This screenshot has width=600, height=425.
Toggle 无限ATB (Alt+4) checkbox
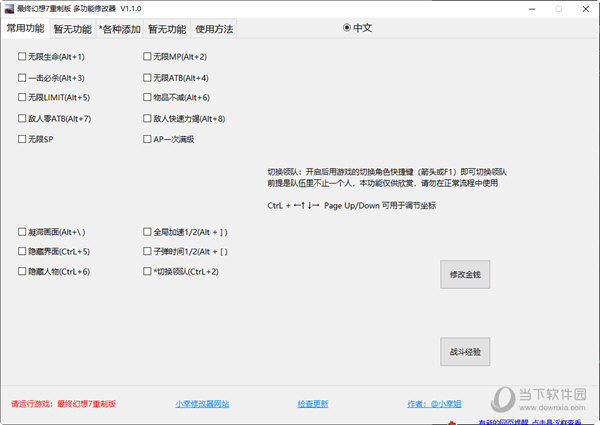tap(147, 78)
